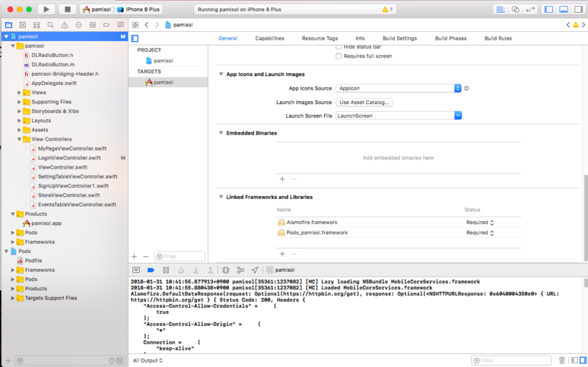
Task: Add an embedded binary with plus button
Action: pyautogui.click(x=282, y=179)
